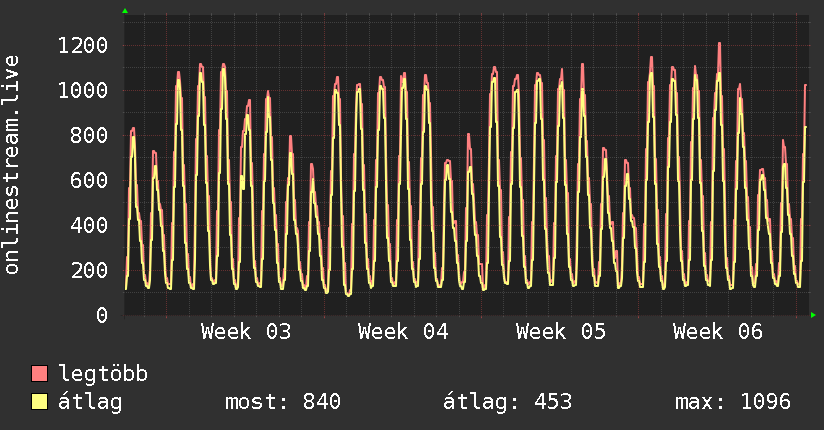Click the 1200 y-axis value

click(x=83, y=45)
